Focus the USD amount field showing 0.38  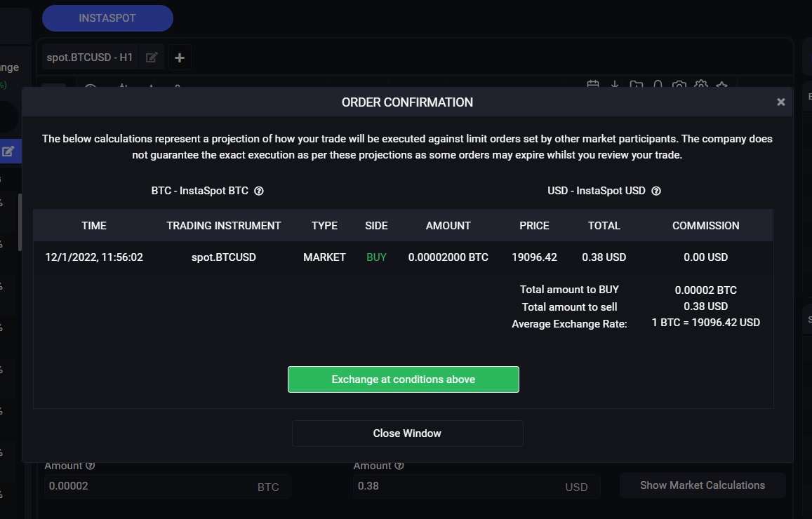click(x=477, y=487)
